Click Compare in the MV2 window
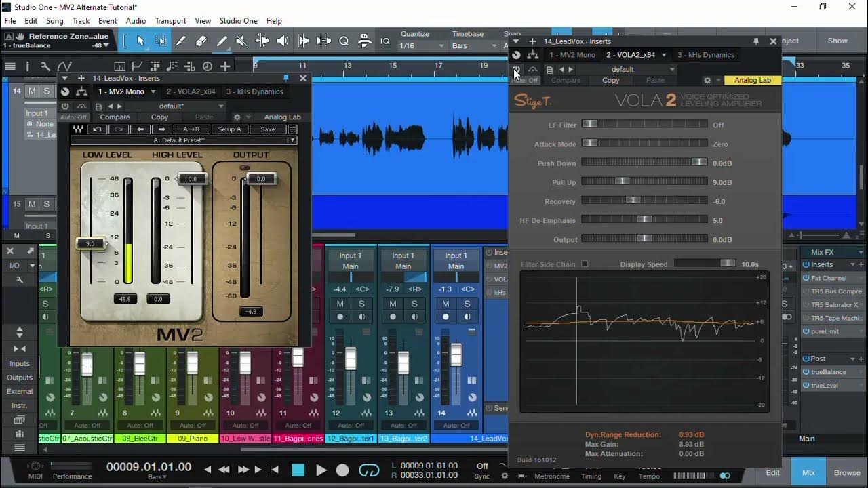This screenshot has height=488, width=868. point(115,117)
